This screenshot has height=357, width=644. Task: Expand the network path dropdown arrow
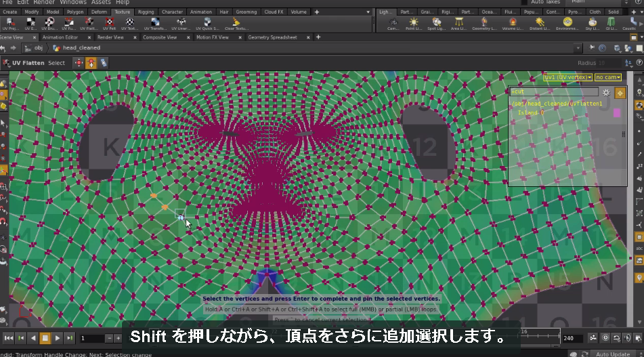coord(578,48)
